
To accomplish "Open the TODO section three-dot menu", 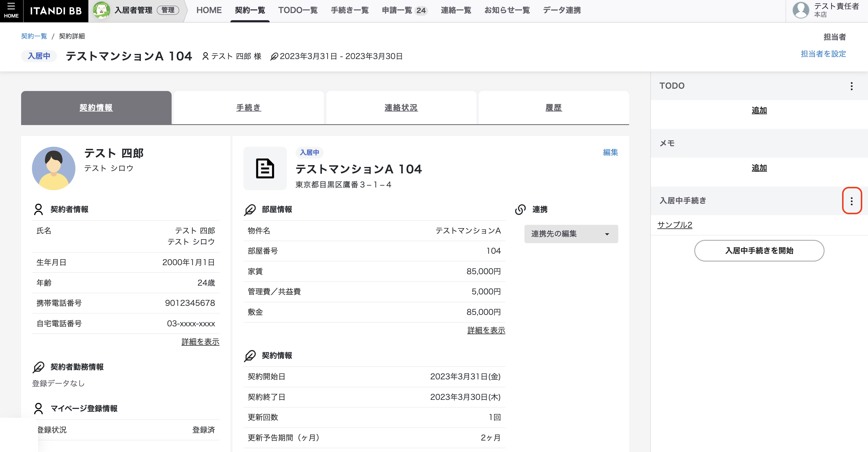I will click(x=851, y=86).
